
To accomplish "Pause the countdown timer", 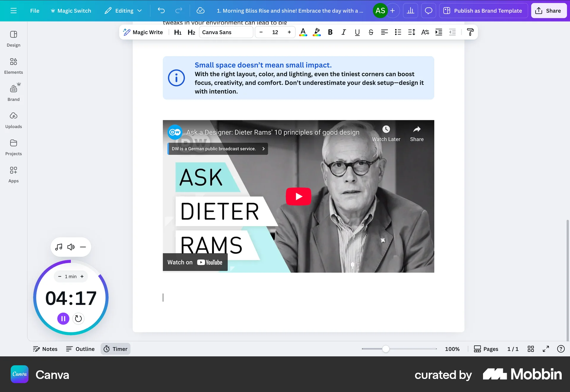I will [x=63, y=318].
